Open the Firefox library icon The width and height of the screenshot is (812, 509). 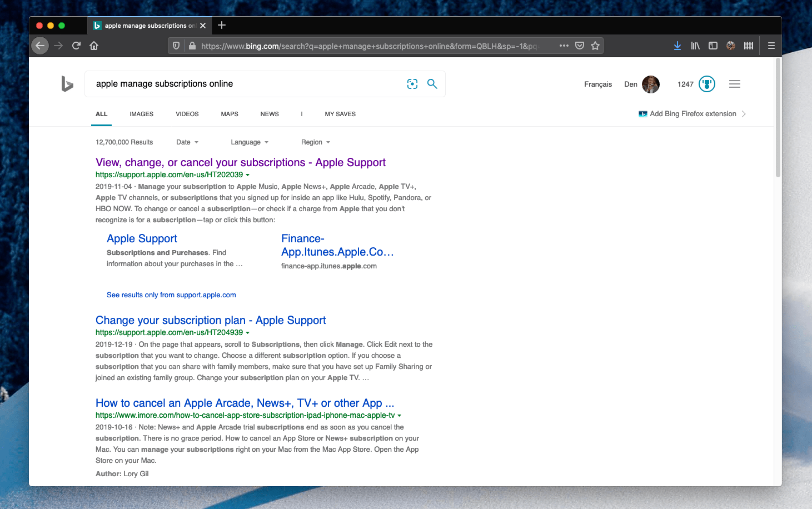pos(695,46)
